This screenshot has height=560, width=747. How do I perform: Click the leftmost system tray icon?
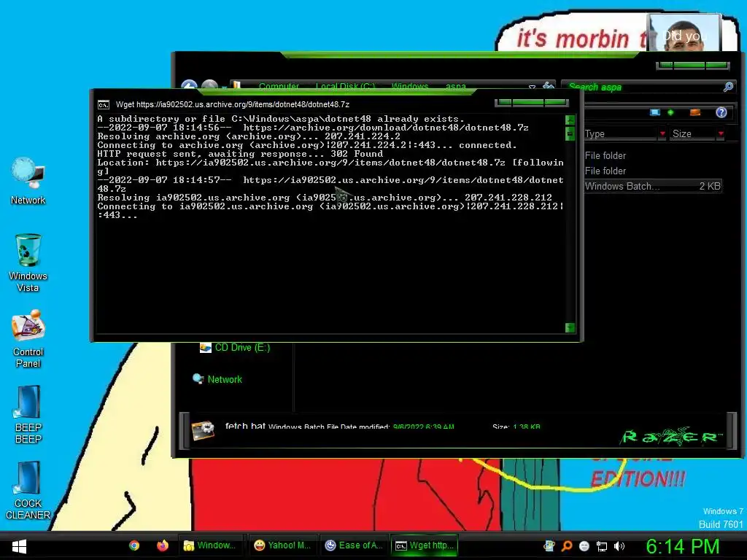(549, 546)
